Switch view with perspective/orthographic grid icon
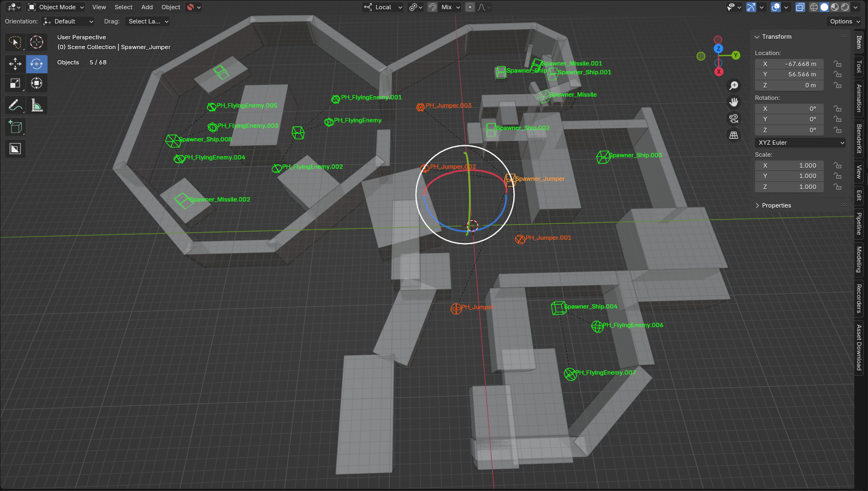868x491 pixels. 734,135
